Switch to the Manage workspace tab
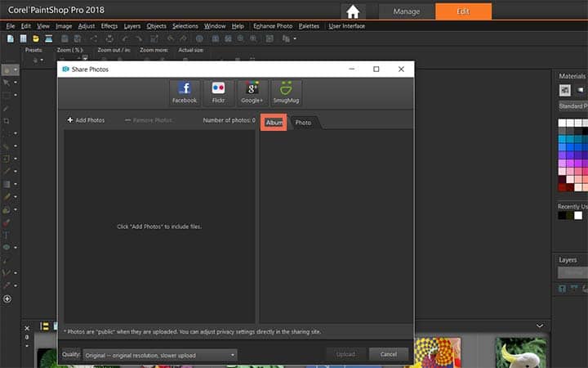 (x=407, y=11)
